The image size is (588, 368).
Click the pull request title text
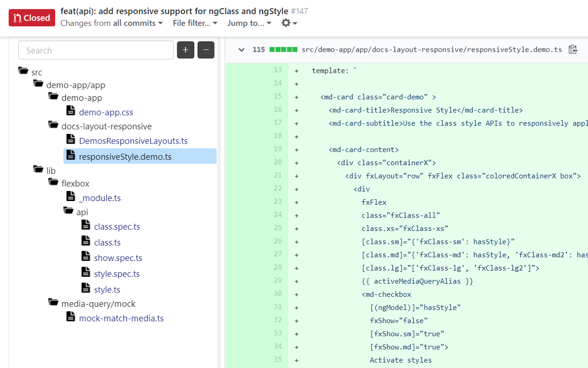[175, 11]
